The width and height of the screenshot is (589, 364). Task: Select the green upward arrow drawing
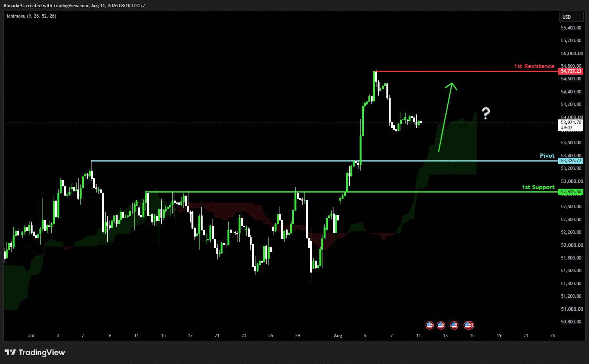click(447, 117)
